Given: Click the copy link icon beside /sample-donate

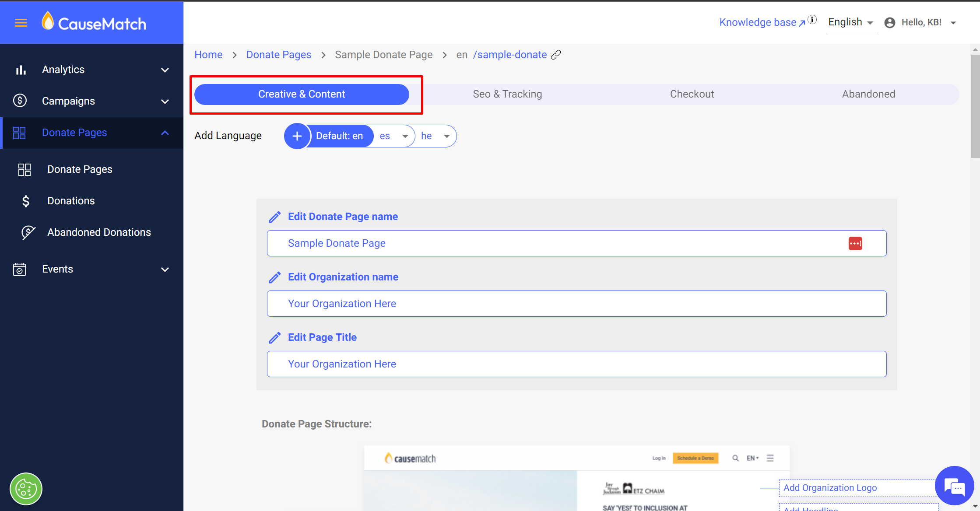Looking at the screenshot, I should [556, 55].
